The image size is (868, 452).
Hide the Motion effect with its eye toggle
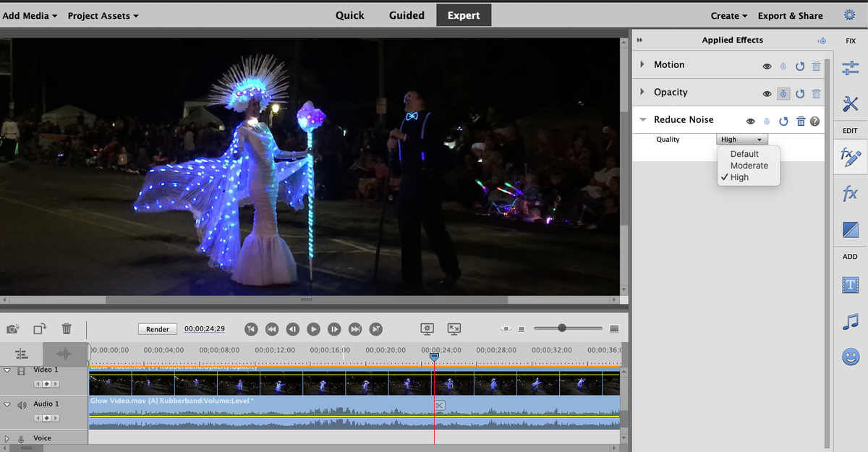coord(767,65)
